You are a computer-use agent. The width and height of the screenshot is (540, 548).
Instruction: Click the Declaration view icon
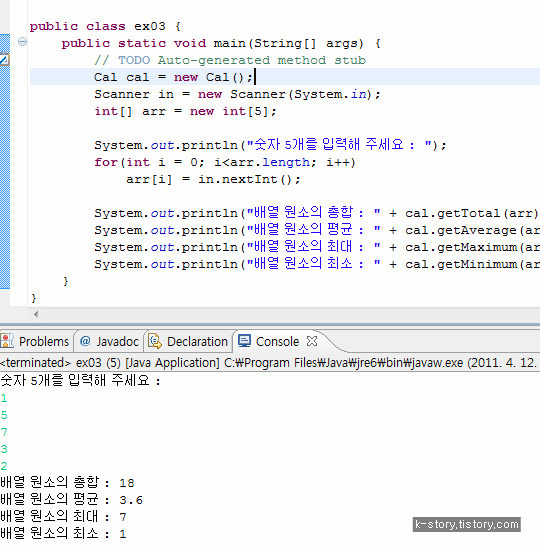tap(155, 341)
